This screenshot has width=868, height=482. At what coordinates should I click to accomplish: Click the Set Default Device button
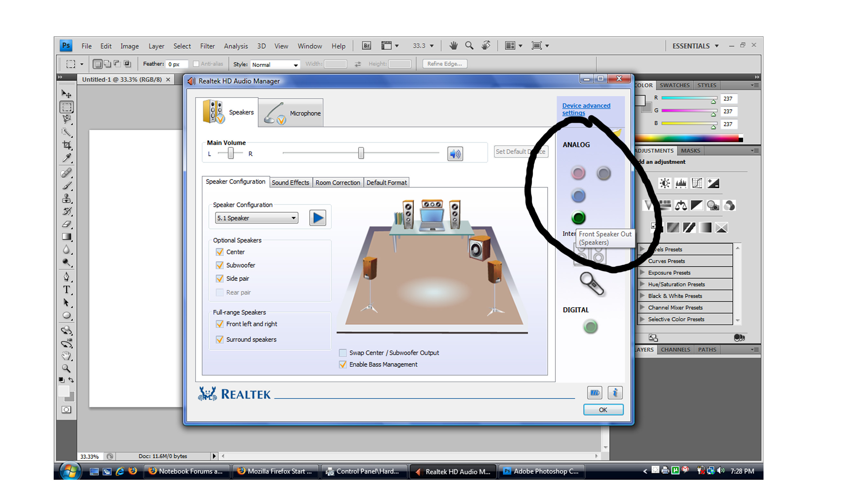(x=520, y=152)
